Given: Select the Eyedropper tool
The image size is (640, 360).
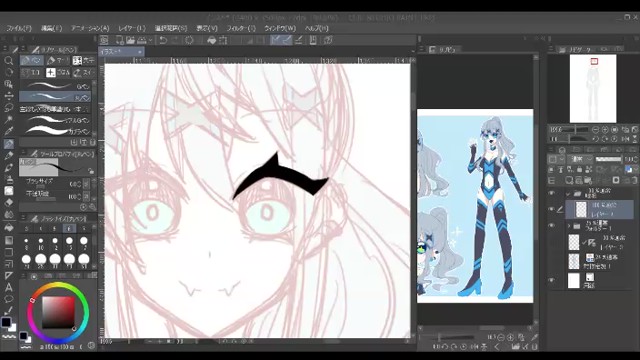Looking at the screenshot, I should tap(9, 131).
